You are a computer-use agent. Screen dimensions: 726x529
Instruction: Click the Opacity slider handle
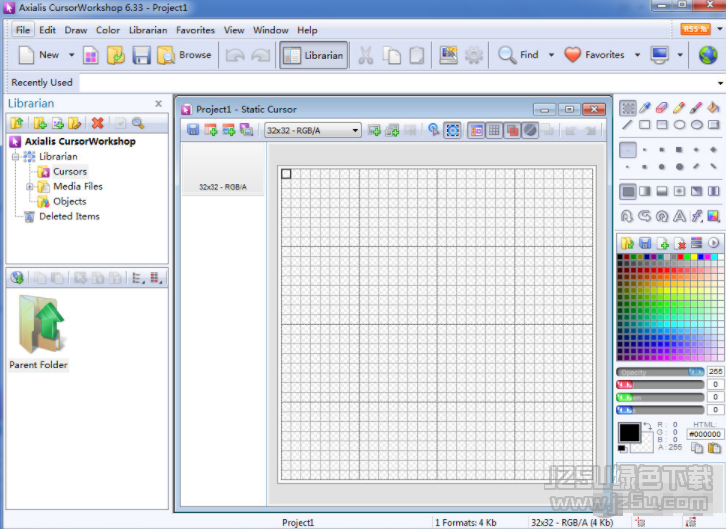click(695, 372)
